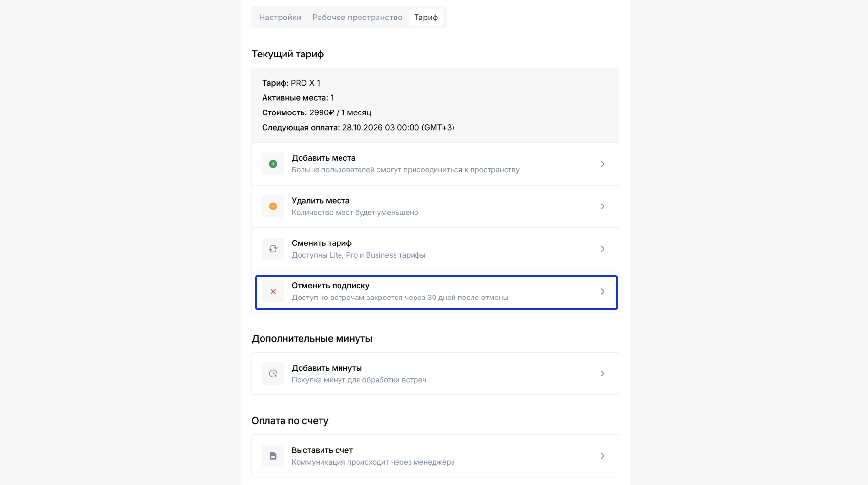
Task: Click the refresh arrows change-plan icon
Action: 273,249
